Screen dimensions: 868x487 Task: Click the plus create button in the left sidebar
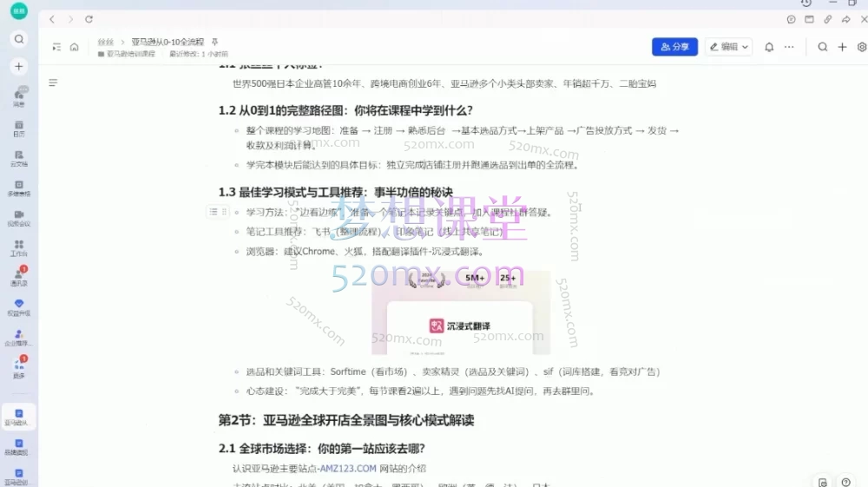19,66
